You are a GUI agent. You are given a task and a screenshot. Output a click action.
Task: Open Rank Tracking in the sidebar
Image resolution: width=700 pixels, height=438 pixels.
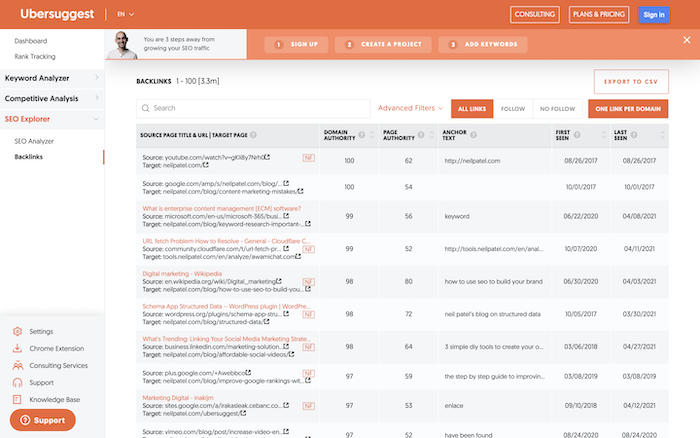pos(35,57)
